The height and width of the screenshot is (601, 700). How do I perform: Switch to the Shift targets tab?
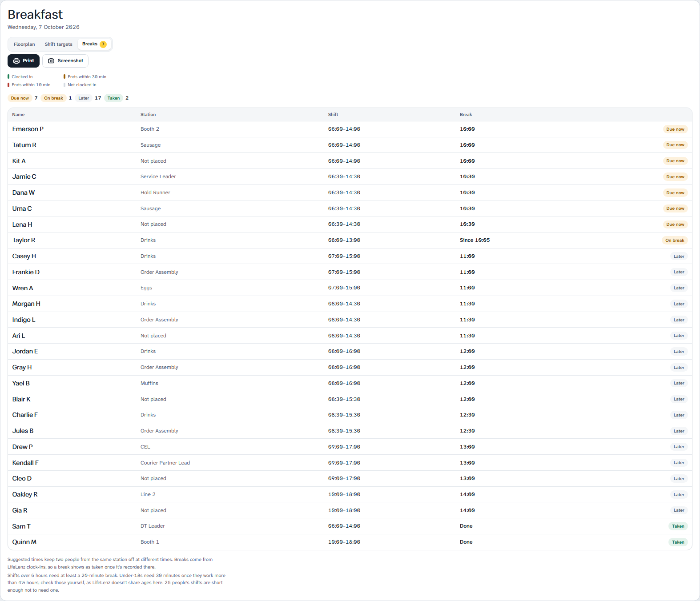pyautogui.click(x=58, y=44)
